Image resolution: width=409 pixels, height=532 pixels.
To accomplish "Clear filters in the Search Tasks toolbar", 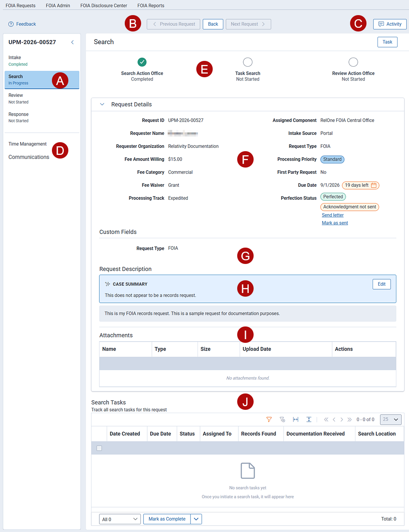I will [x=282, y=420].
